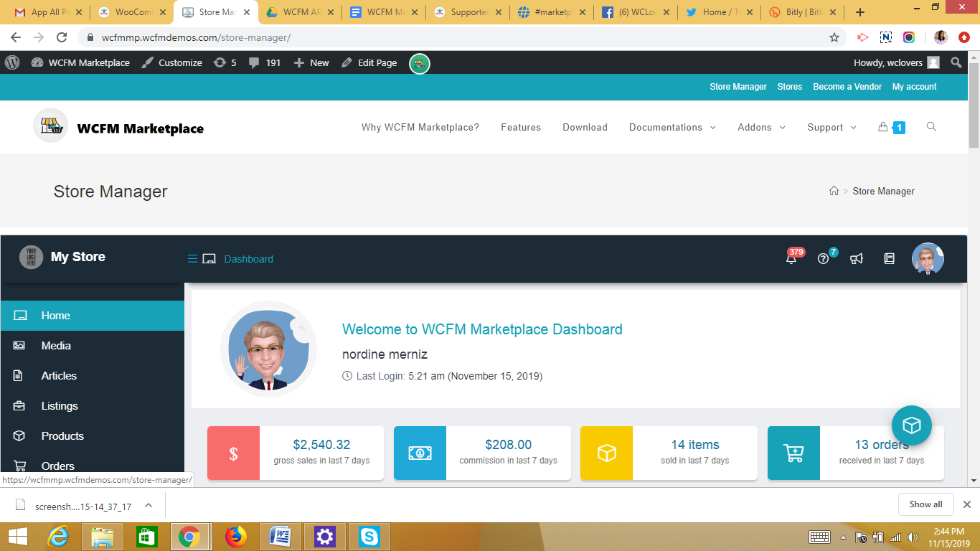Bookmark this page with star icon
Image resolution: width=980 pixels, height=551 pixels.
(x=834, y=37)
